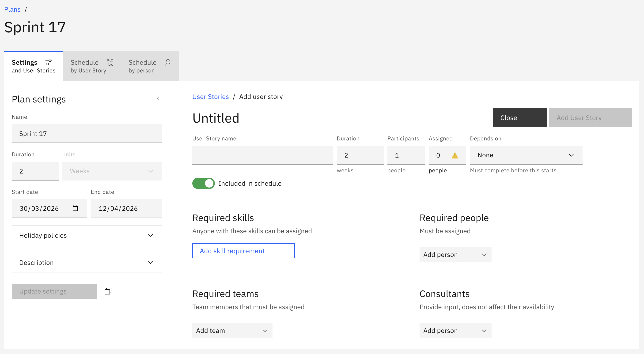
Task: Collapse the Plan settings panel chevron
Action: coord(158,98)
